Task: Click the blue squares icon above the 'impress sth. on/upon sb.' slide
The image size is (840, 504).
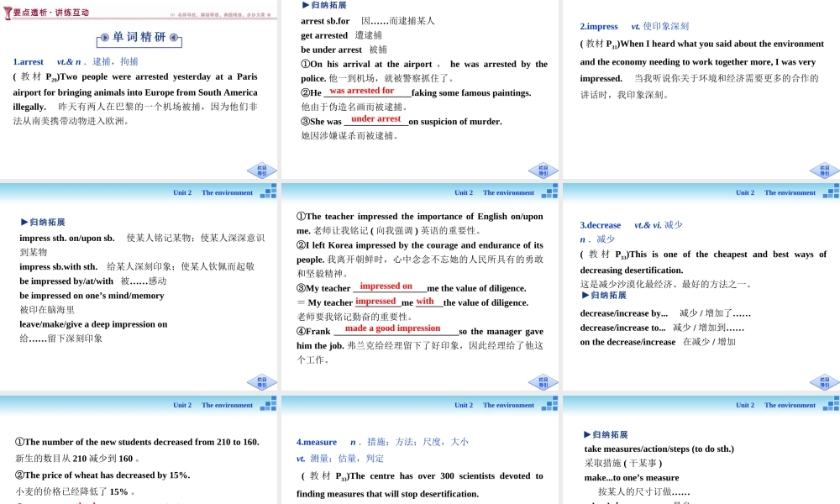Action: (x=269, y=192)
